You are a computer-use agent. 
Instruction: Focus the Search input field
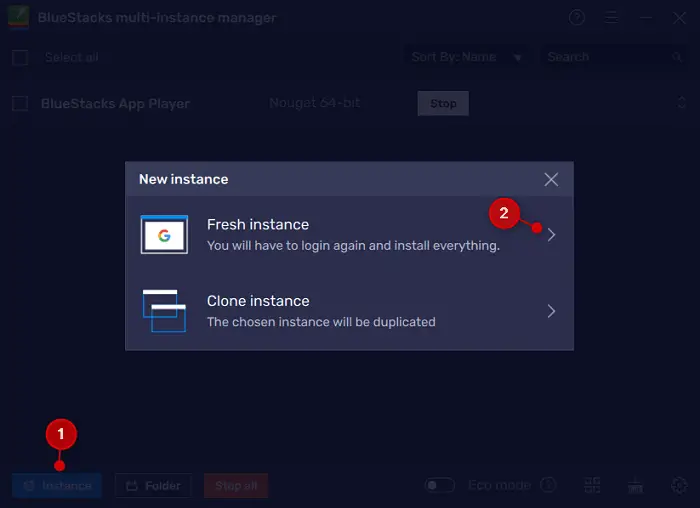pos(605,58)
